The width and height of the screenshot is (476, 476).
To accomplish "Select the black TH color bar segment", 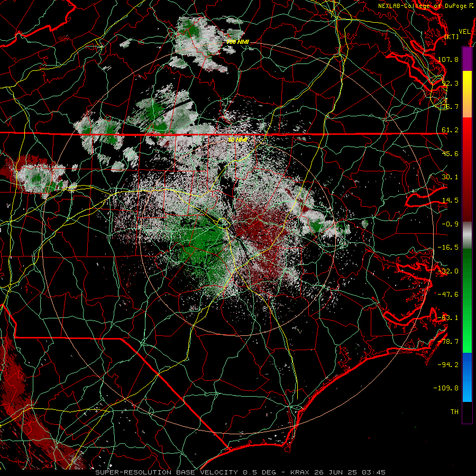I will click(x=467, y=413).
